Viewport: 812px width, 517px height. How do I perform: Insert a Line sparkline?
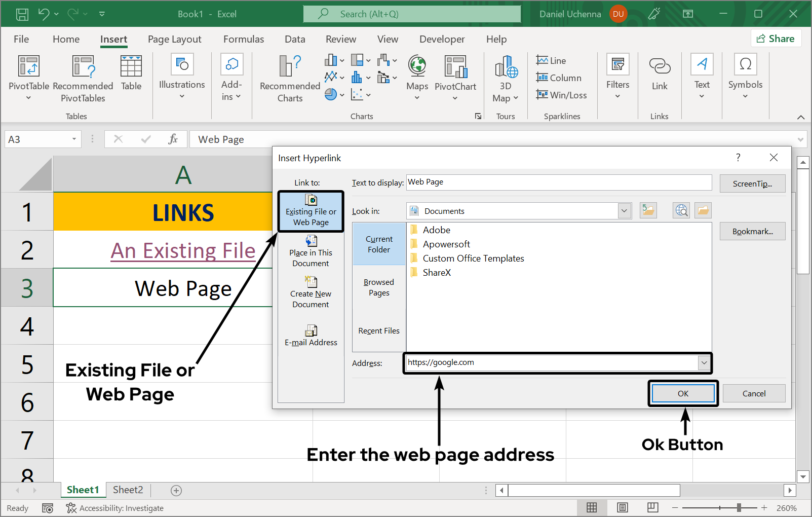click(551, 60)
